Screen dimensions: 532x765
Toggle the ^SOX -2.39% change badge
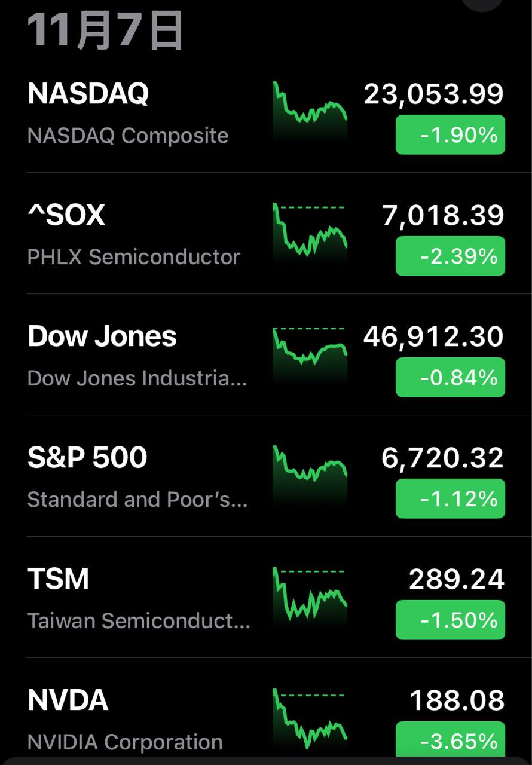(x=450, y=256)
